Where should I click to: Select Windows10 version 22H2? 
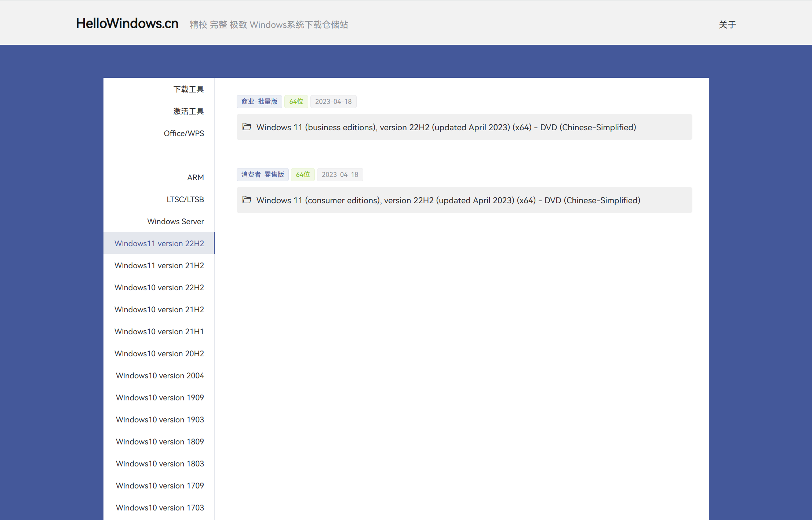point(159,287)
